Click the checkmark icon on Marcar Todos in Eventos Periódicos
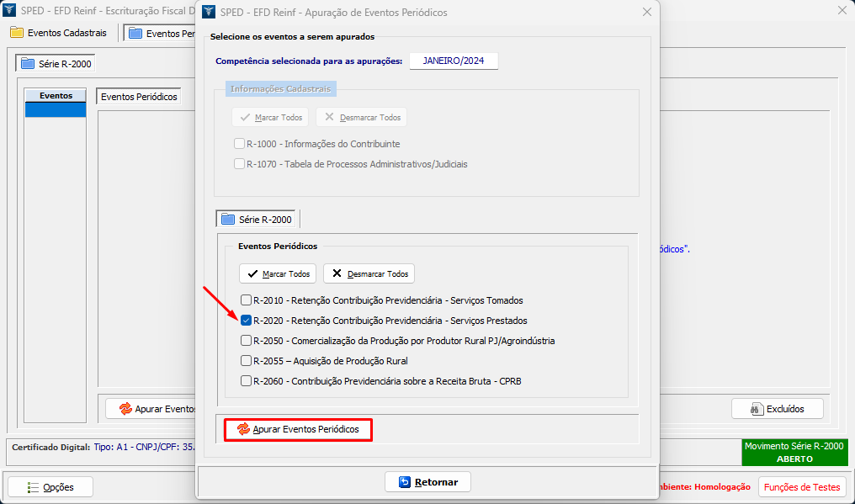Viewport: 855px width, 504px height. (252, 273)
